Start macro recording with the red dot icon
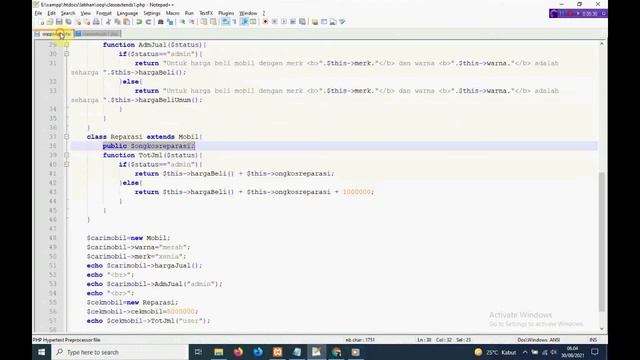640x360 pixels. point(265,22)
